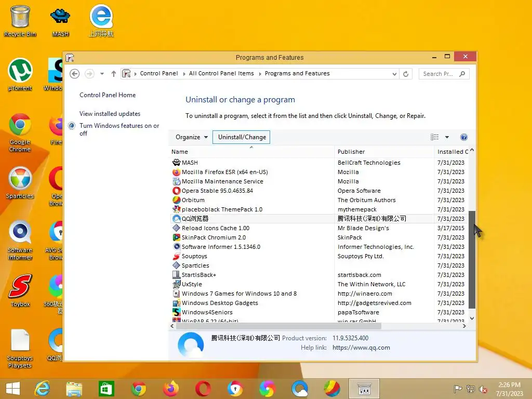532x399 pixels.
Task: Select StartIsBack+ in the program list
Action: [x=318, y=275]
